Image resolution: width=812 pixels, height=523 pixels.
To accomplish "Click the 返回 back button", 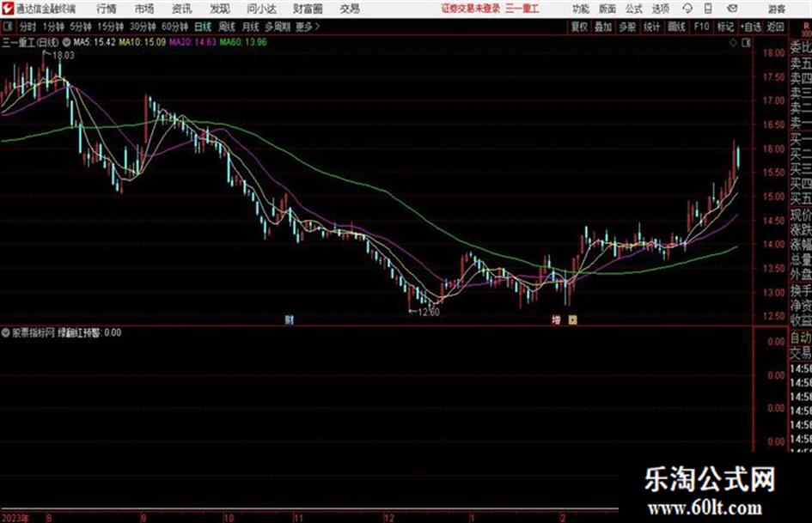I will tap(775, 27).
